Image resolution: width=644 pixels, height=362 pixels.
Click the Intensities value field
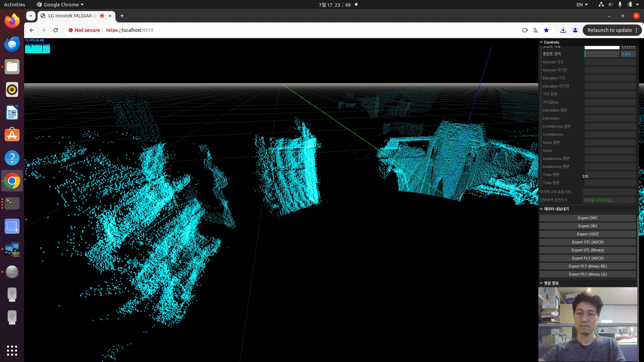click(610, 118)
